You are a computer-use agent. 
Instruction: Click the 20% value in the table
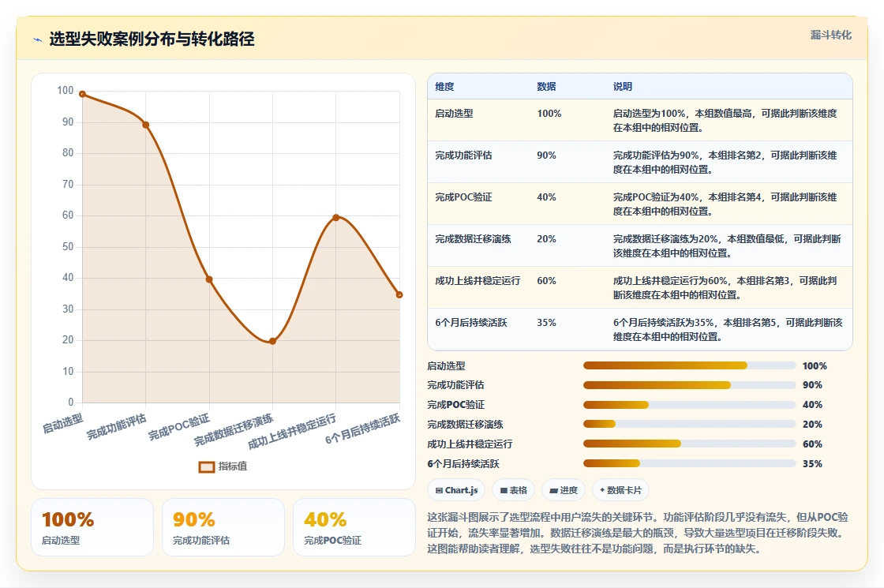(x=546, y=238)
